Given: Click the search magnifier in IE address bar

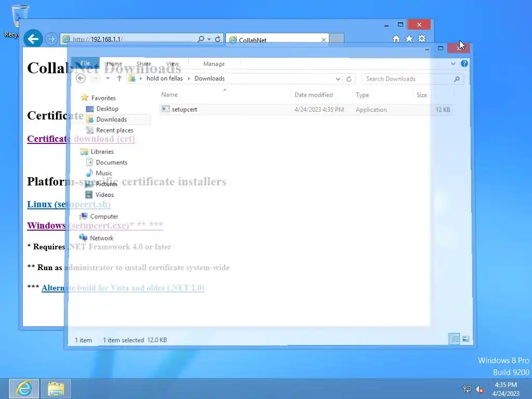Looking at the screenshot, I should click(x=201, y=39).
